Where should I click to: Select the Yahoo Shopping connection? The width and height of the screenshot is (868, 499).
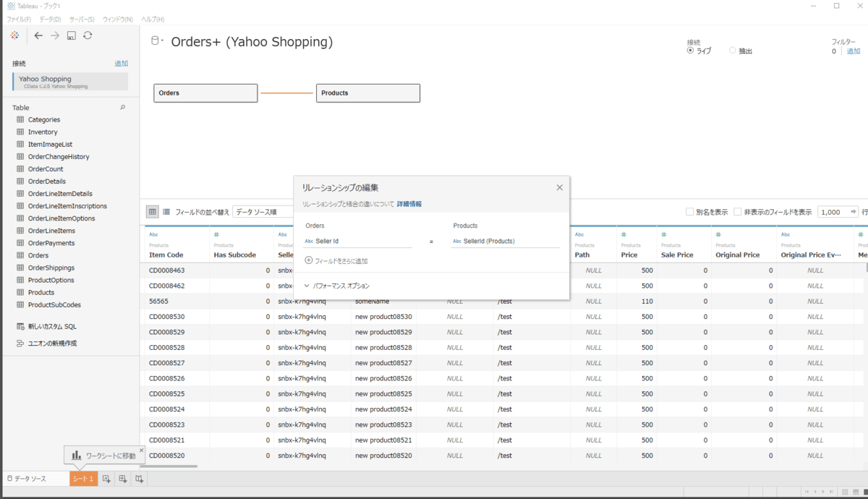pos(70,82)
